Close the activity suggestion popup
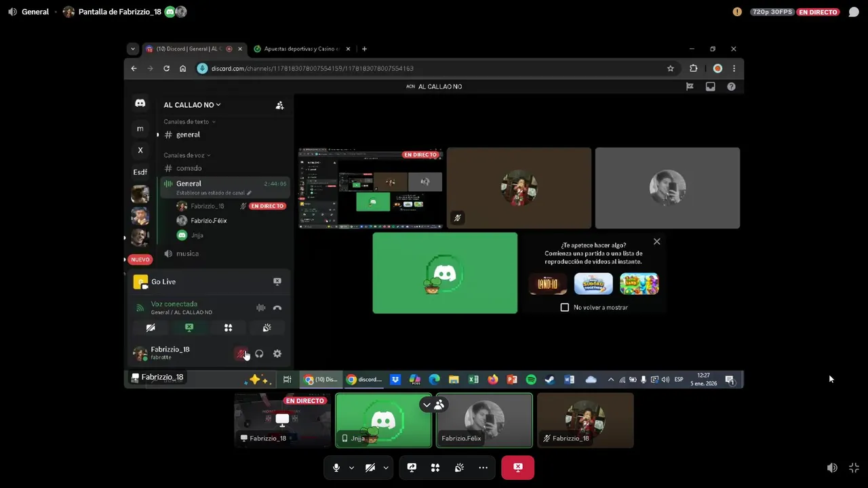Screen dimensions: 868x488 (x=656, y=241)
